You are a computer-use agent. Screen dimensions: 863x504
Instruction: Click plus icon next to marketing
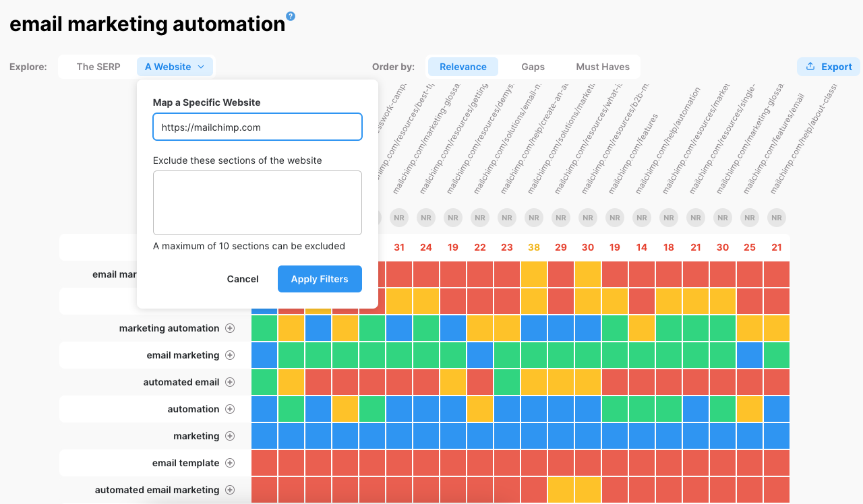click(x=230, y=436)
